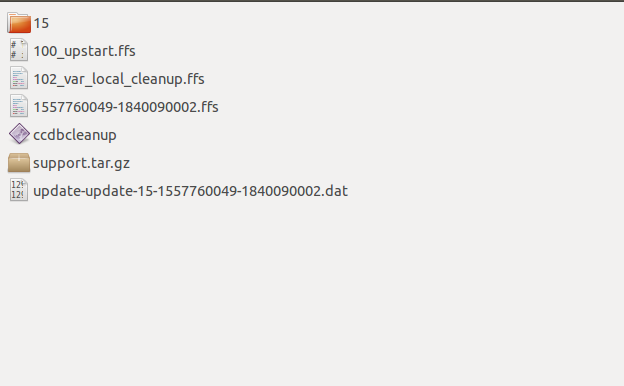This screenshot has width=624, height=386.
Task: Select the 100_upstart.ffs filename
Action: click(84, 51)
